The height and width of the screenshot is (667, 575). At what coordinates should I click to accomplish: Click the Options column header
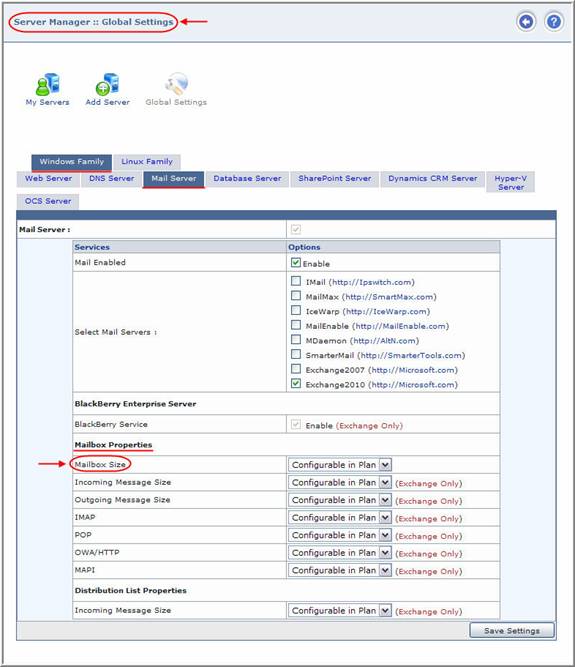point(304,247)
